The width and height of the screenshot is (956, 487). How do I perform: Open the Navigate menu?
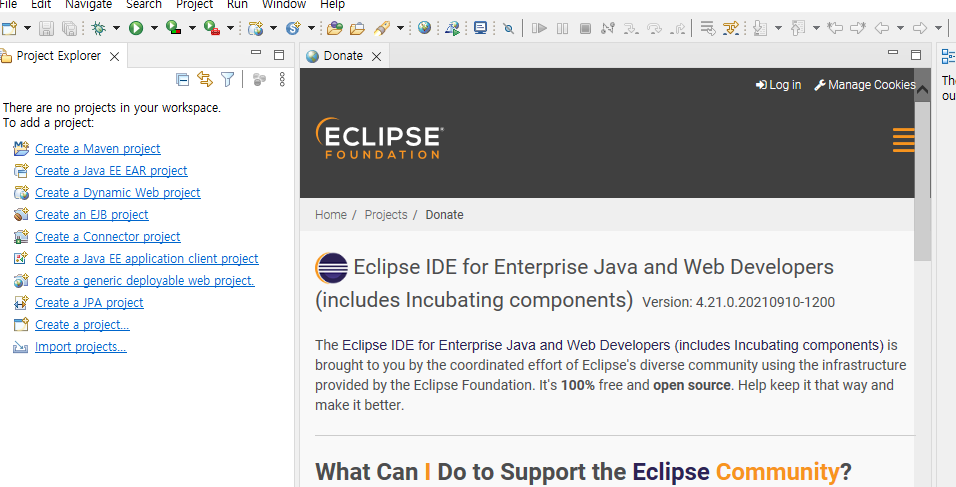88,4
